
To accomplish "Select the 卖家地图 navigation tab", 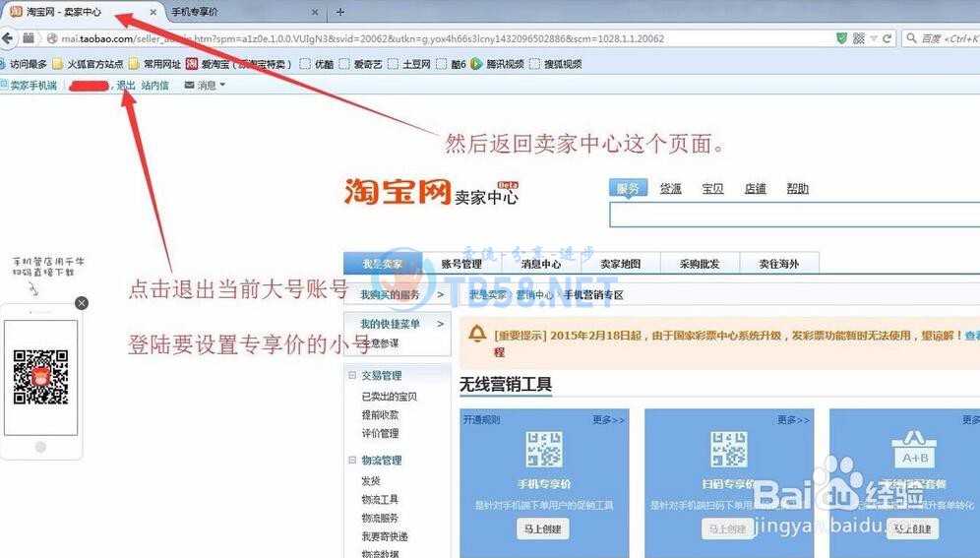I will click(621, 264).
